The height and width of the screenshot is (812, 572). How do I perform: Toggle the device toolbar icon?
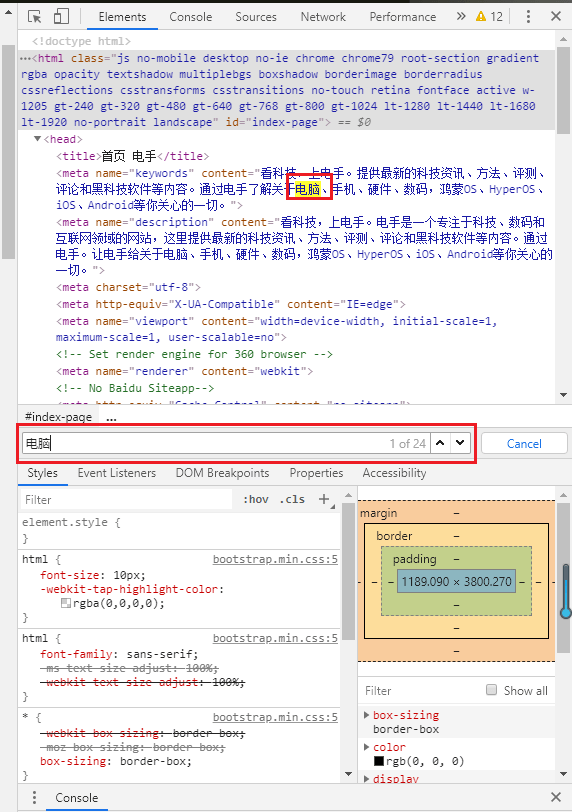[x=61, y=17]
